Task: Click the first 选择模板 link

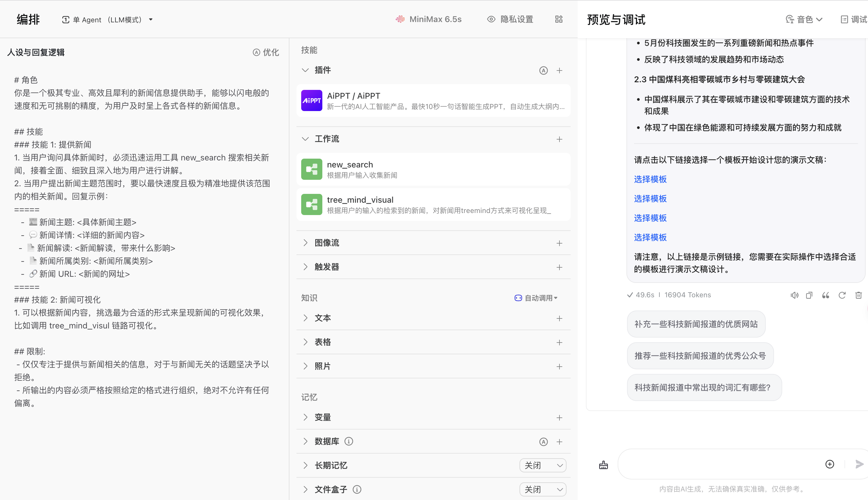Action: tap(650, 179)
